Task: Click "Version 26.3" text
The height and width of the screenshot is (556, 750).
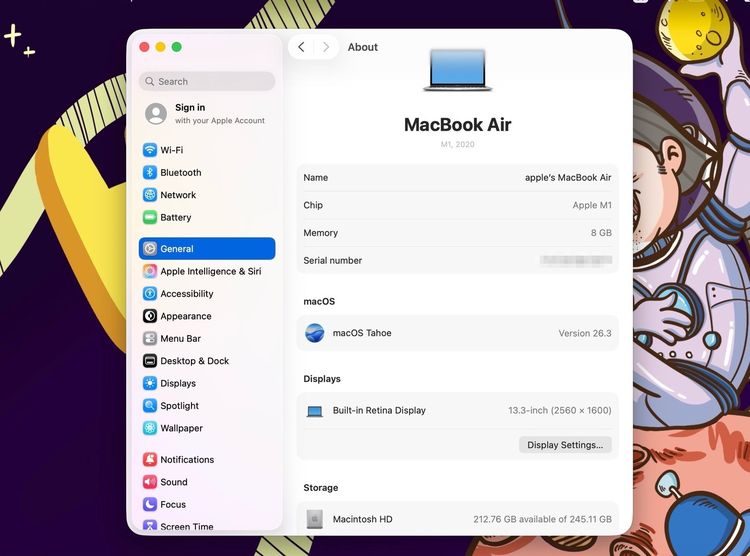Action: point(585,334)
